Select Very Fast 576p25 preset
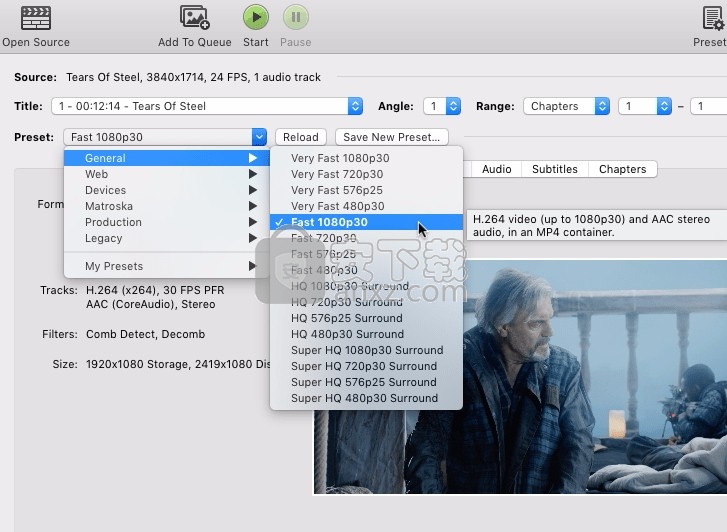Screen dimensions: 727x532 (366, 190)
